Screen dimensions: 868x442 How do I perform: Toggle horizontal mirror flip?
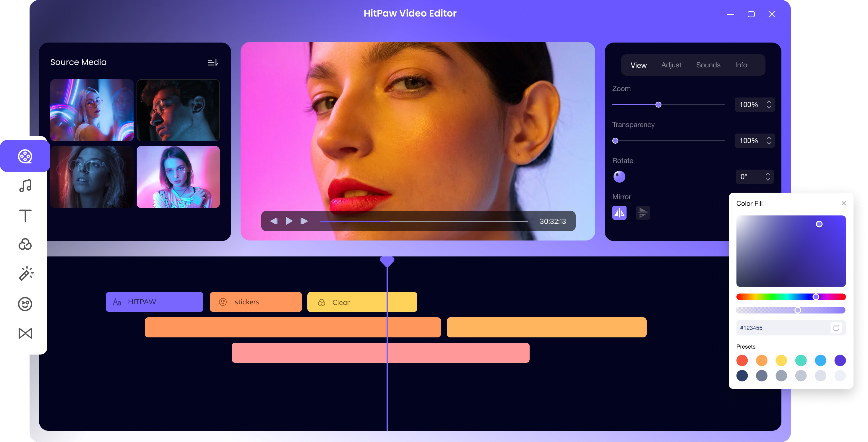pos(619,212)
